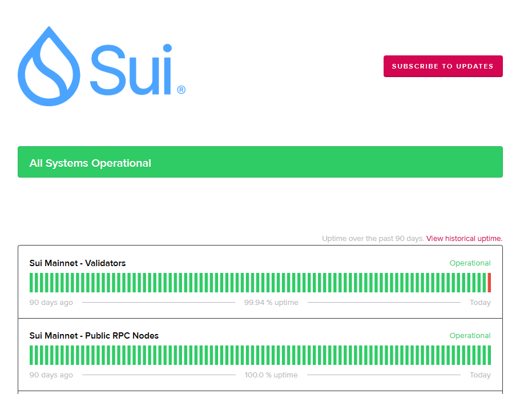Click Operational status for Public RPC Nodes
532x394 pixels.
[x=470, y=336]
